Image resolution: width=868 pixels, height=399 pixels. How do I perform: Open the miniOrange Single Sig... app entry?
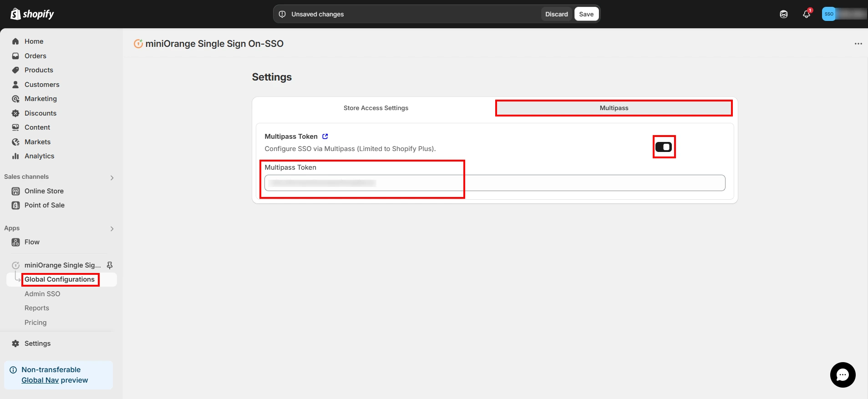coord(63,265)
